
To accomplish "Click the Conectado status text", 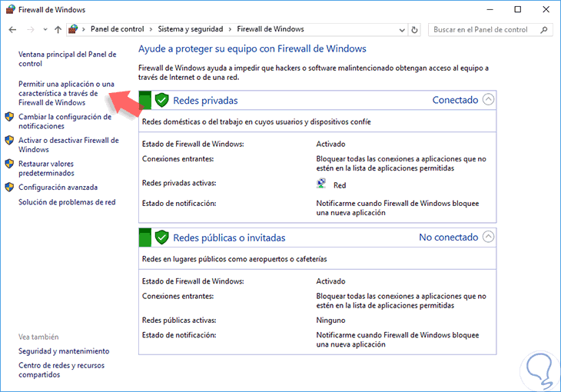I will pyautogui.click(x=455, y=100).
